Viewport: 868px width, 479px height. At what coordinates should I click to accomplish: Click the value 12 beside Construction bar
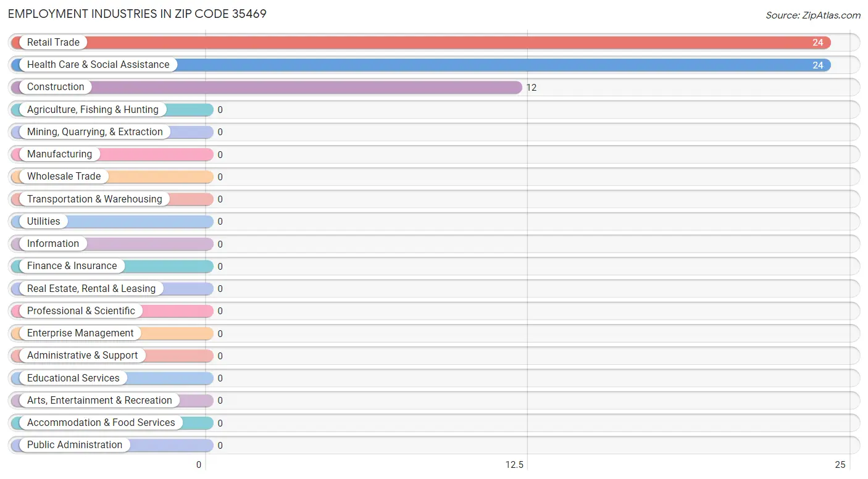[x=532, y=88]
